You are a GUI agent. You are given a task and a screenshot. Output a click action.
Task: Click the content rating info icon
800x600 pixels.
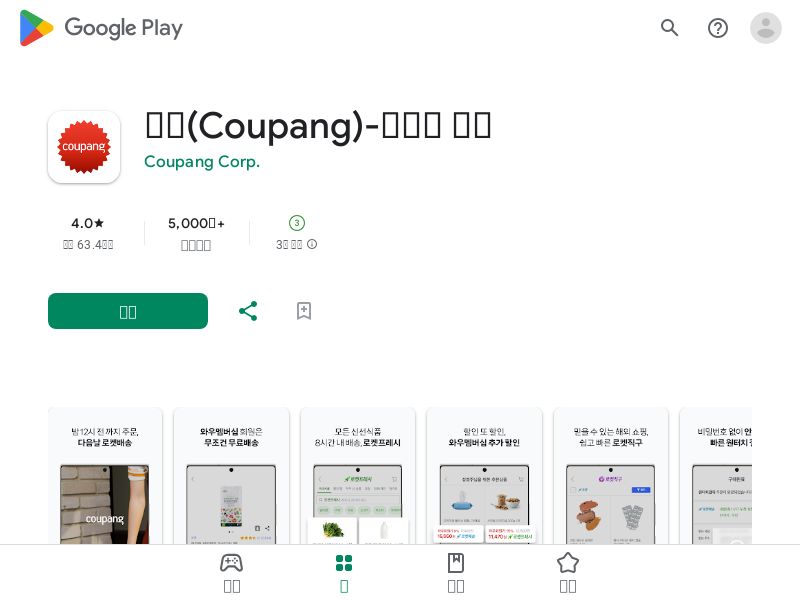312,244
